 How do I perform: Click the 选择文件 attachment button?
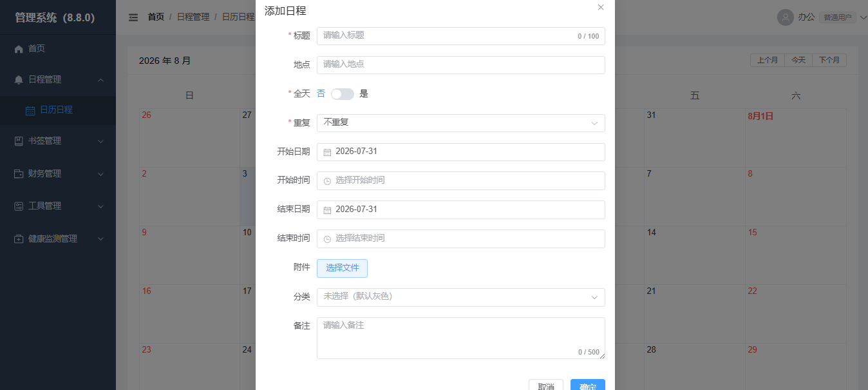tap(342, 268)
